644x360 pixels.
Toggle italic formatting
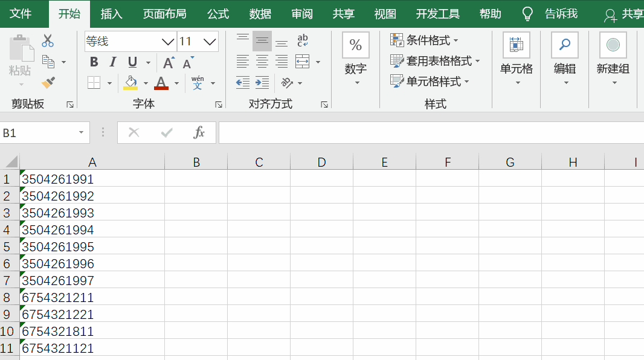tap(113, 62)
